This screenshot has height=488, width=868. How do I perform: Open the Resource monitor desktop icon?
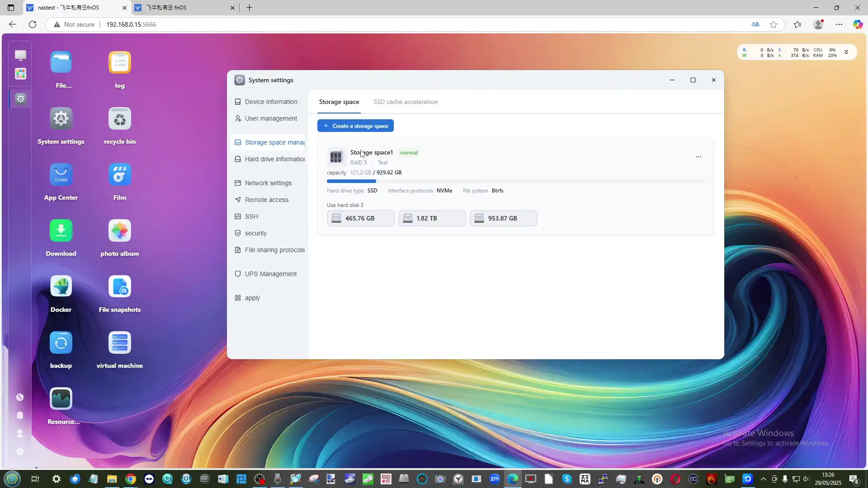(61, 399)
